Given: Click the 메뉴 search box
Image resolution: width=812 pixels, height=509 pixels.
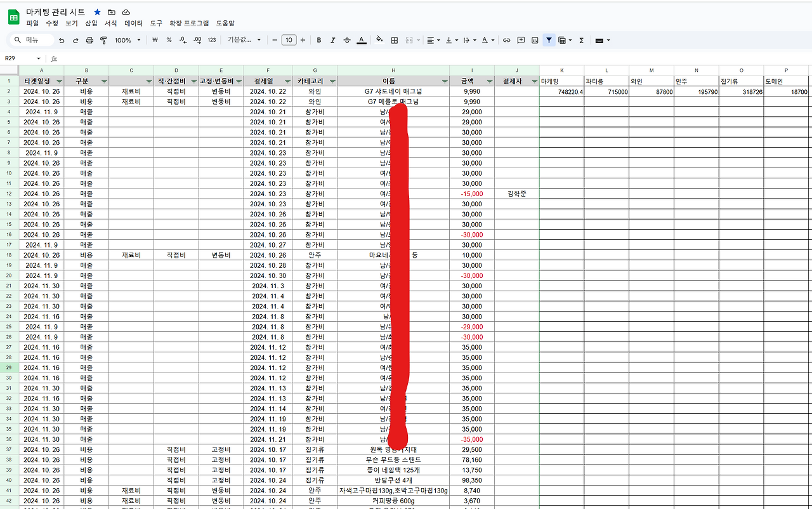Looking at the screenshot, I should pyautogui.click(x=32, y=40).
